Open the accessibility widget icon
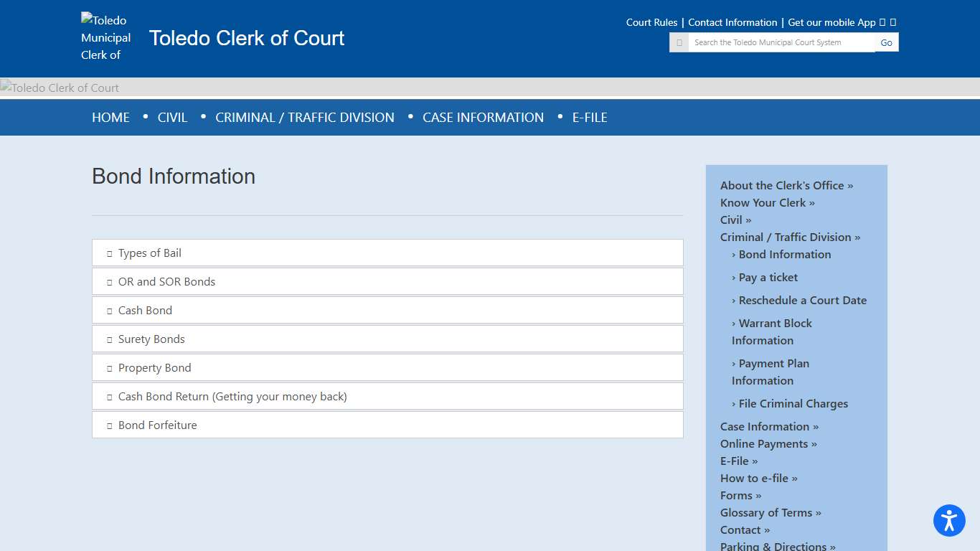Image resolution: width=980 pixels, height=551 pixels. tap(949, 520)
